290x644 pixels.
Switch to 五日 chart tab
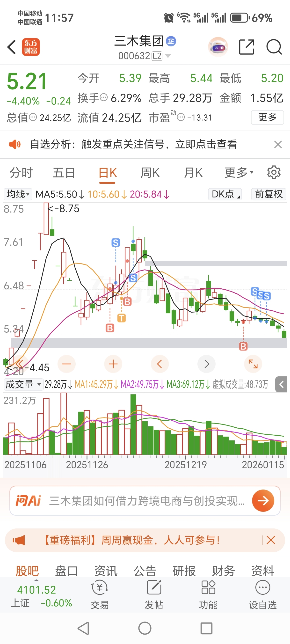point(64,173)
